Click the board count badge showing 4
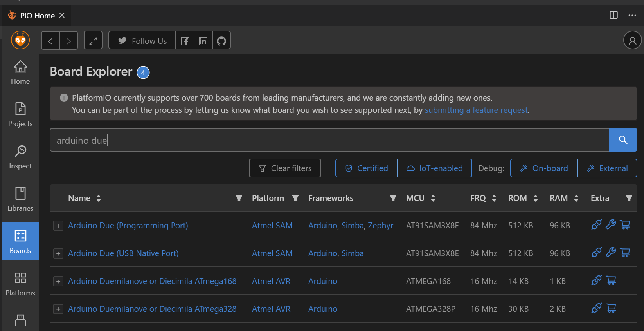Screen dimensions: 644x331 [x=143, y=72]
